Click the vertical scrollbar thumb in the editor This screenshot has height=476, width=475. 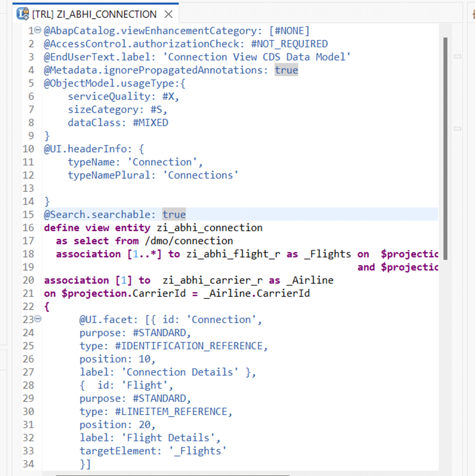pos(446,147)
